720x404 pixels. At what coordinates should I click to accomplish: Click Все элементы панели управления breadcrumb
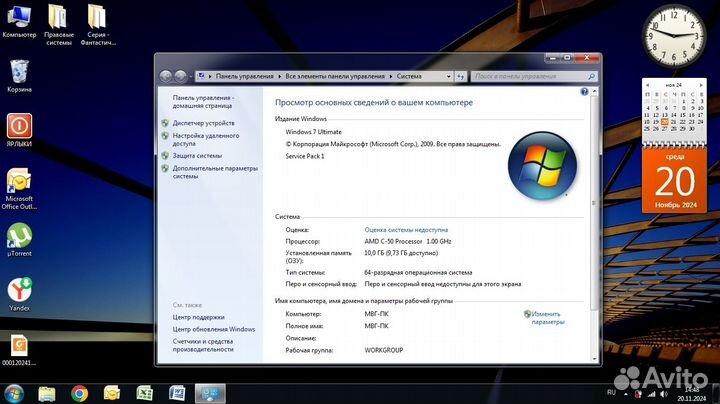pos(335,77)
